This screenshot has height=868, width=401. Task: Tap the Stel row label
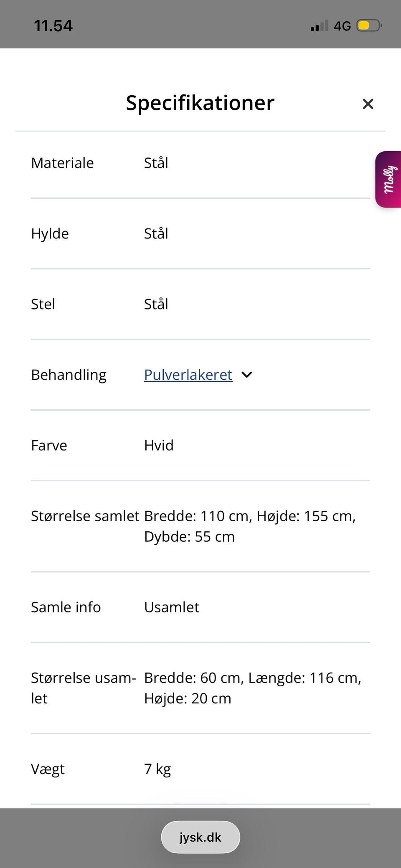point(43,304)
